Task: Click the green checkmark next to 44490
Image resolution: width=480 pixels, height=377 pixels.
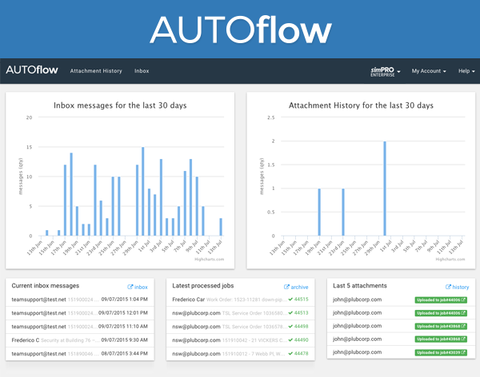Action: [290, 340]
